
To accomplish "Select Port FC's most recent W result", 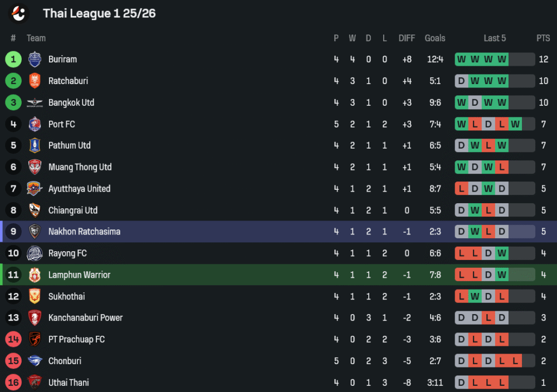I will (x=515, y=124).
